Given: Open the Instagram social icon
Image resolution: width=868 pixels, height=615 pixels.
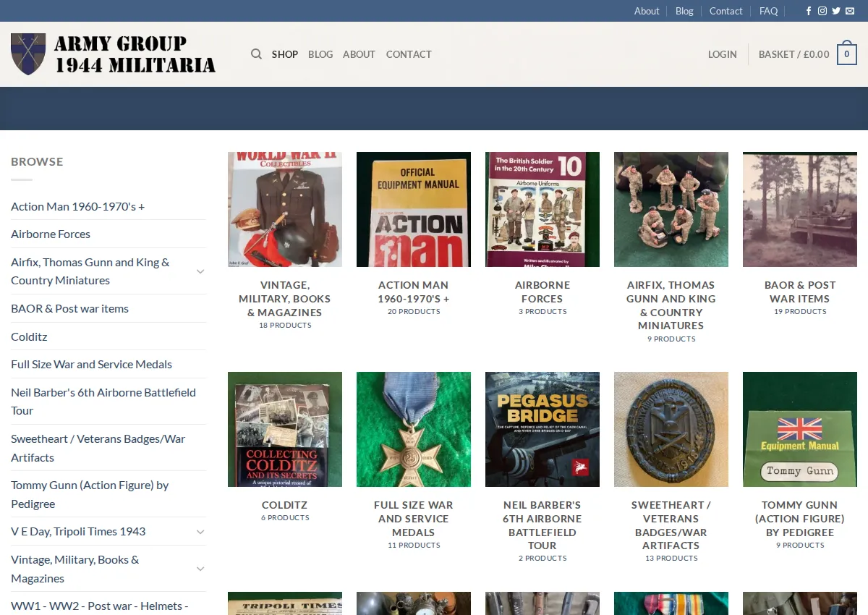Looking at the screenshot, I should 822,11.
